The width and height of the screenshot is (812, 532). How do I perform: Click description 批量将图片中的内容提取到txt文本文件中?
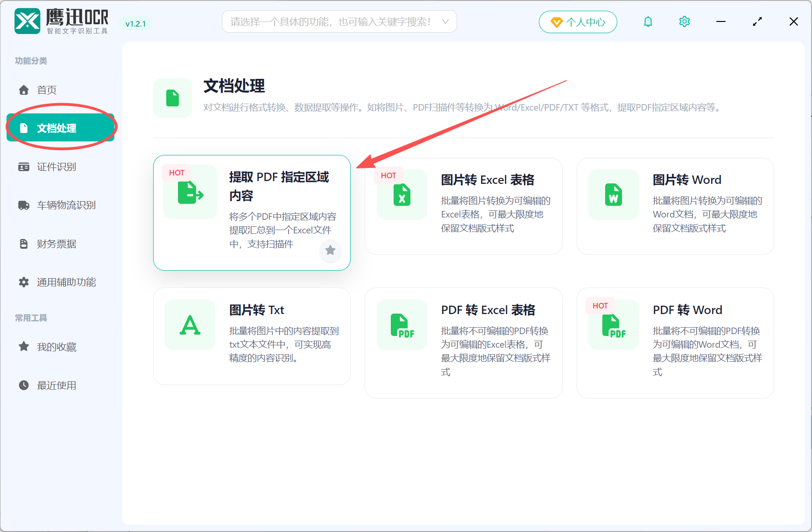click(x=284, y=344)
